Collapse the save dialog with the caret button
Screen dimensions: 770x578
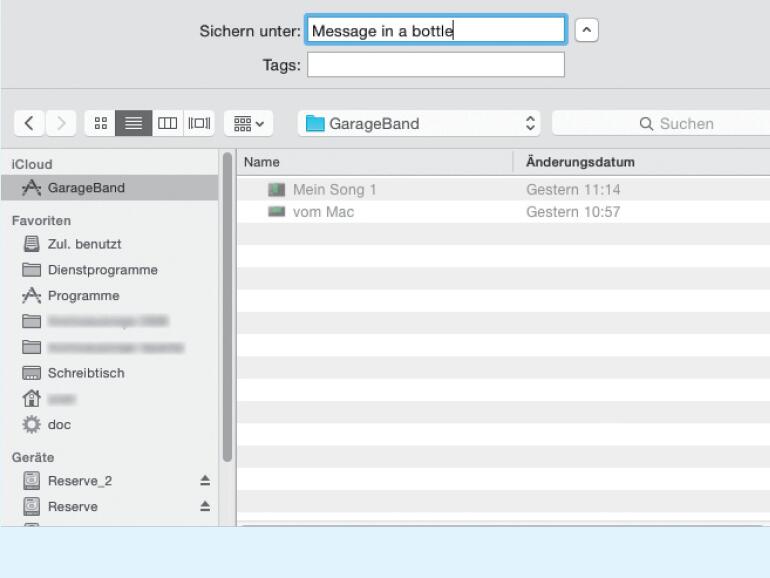[586, 30]
